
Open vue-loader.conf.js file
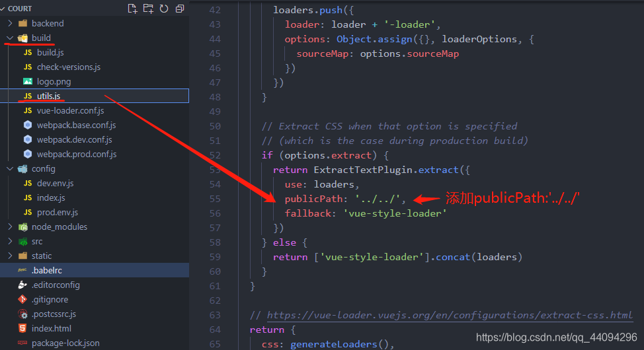(x=70, y=111)
